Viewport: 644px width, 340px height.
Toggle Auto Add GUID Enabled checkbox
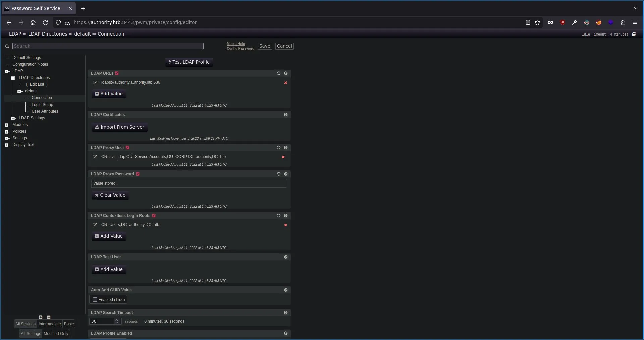click(95, 299)
